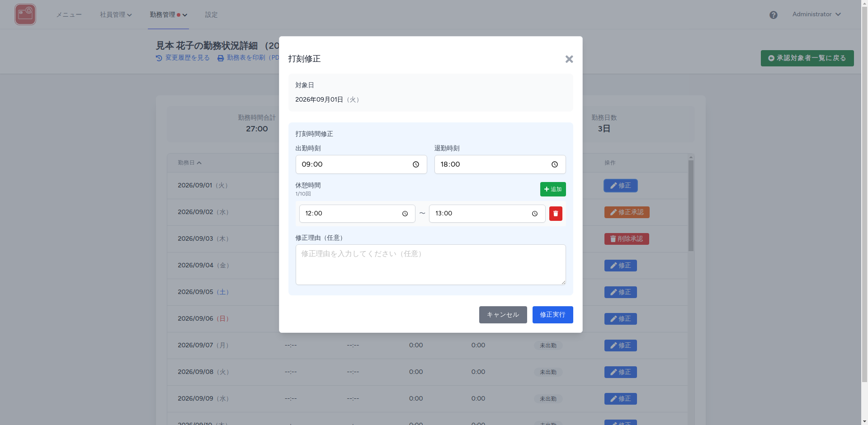
Task: Submit correction with 修正実行 button
Action: pos(553,315)
